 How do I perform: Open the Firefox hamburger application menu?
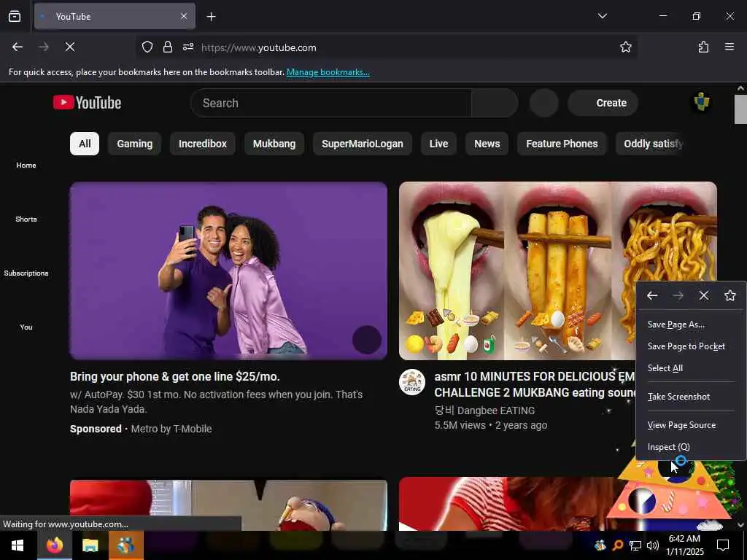point(729,47)
